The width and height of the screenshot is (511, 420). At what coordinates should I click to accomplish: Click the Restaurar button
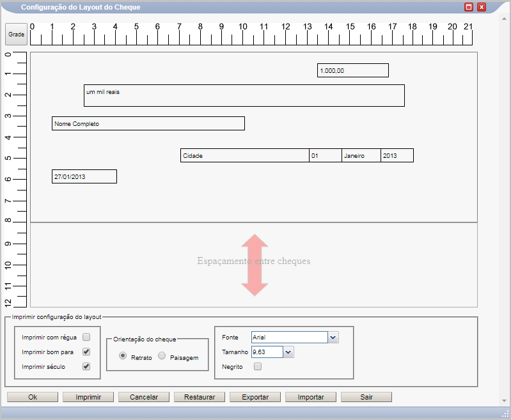pyautogui.click(x=200, y=397)
